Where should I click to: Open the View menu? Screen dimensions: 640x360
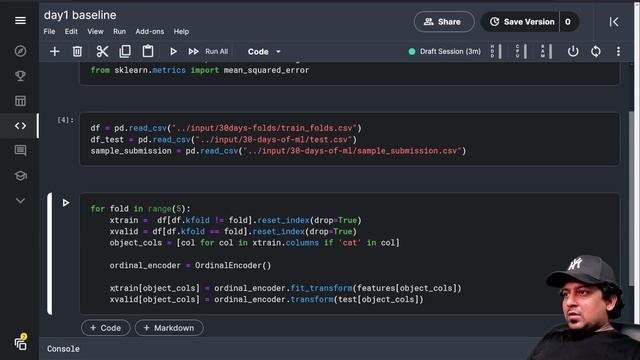pyautogui.click(x=95, y=31)
